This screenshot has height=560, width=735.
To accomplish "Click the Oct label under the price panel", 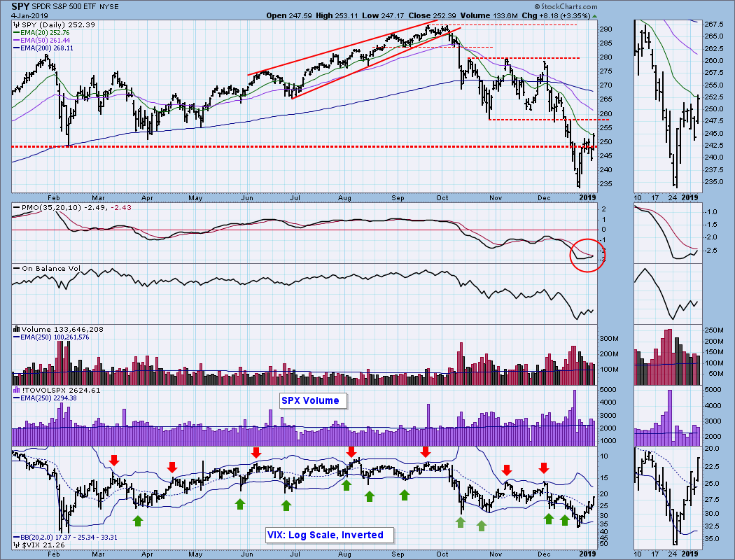I will 442,198.
